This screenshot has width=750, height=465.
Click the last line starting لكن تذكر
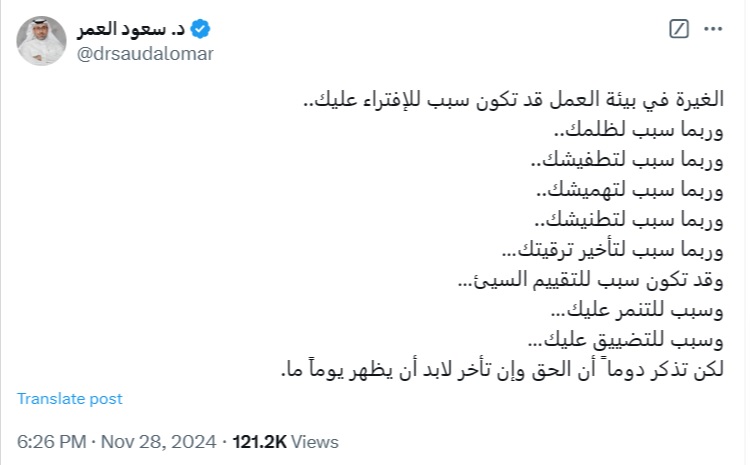[x=502, y=369]
